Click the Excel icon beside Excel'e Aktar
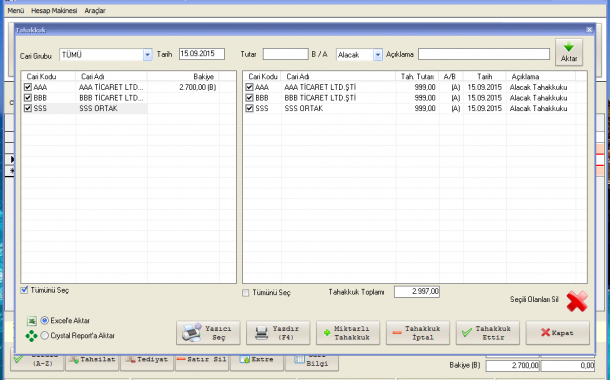610x380 pixels. (x=32, y=321)
